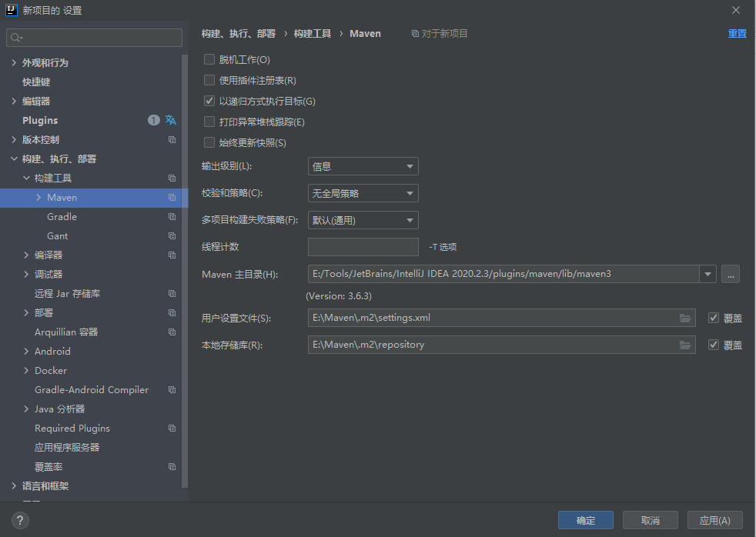The height and width of the screenshot is (537, 756).
Task: Uncheck 以递归方式执行目标(G)
Action: click(x=209, y=101)
